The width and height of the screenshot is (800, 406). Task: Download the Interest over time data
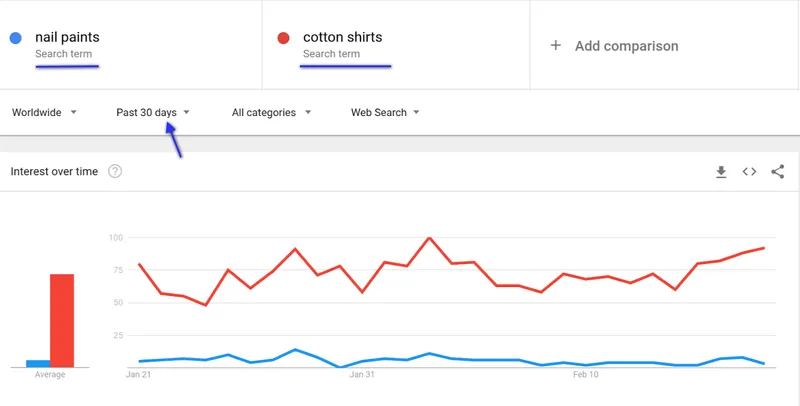[721, 172]
